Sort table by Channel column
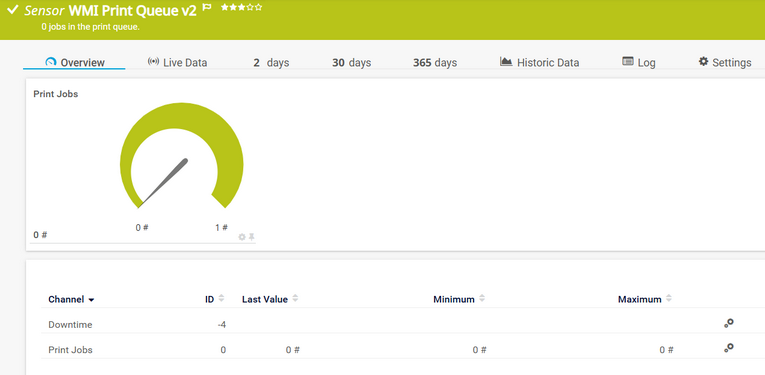 [x=71, y=299]
